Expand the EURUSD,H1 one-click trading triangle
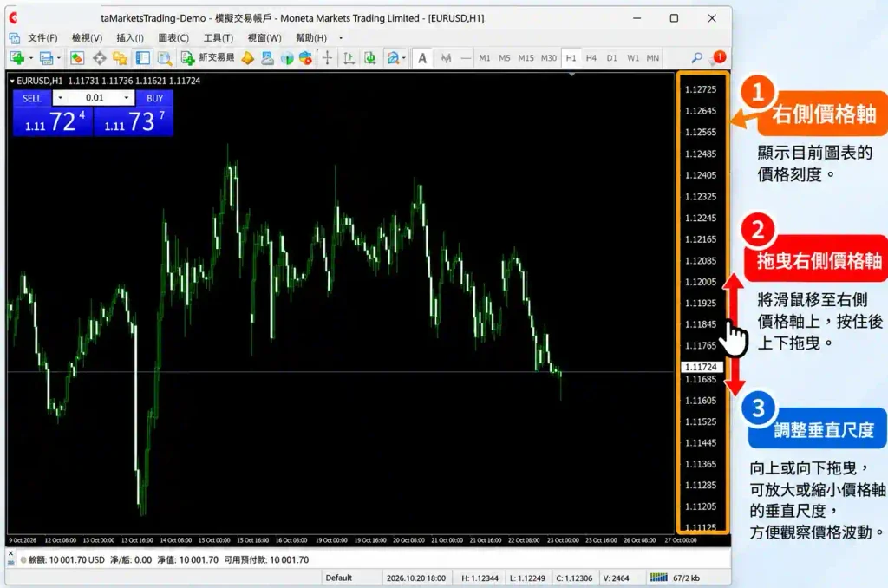 (12, 81)
